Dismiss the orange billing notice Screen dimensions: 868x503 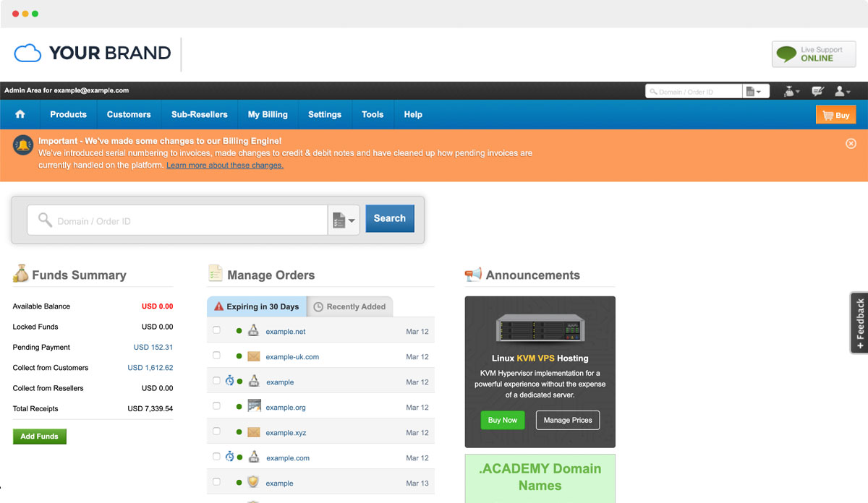point(851,143)
